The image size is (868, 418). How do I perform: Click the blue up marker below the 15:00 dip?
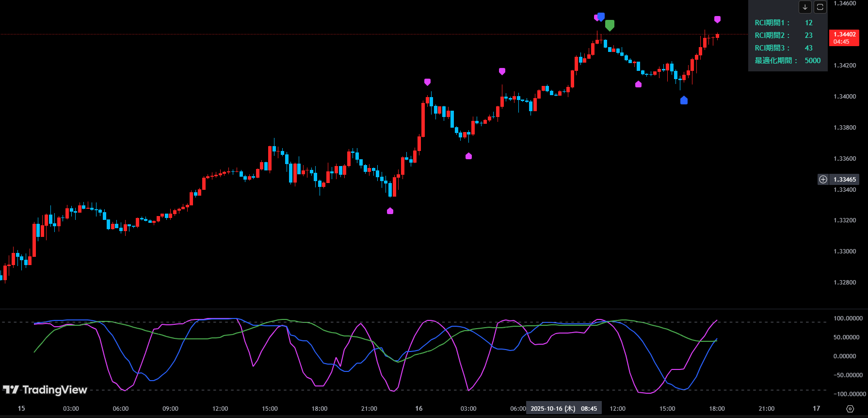(x=684, y=100)
